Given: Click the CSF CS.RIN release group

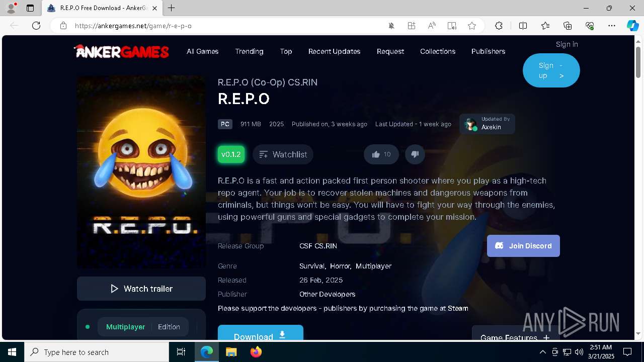Looking at the screenshot, I should click(x=318, y=246).
